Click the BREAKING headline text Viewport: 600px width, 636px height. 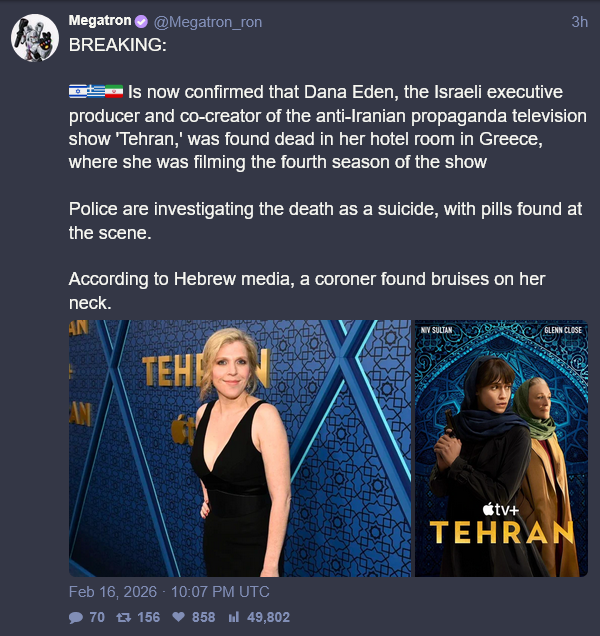coord(118,45)
